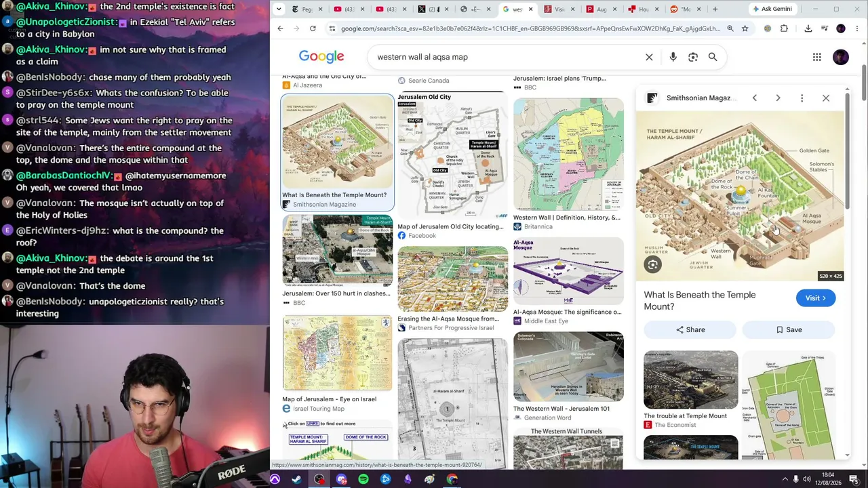Search inside the image with the Lens overlay
This screenshot has width=868, height=488.
652,264
